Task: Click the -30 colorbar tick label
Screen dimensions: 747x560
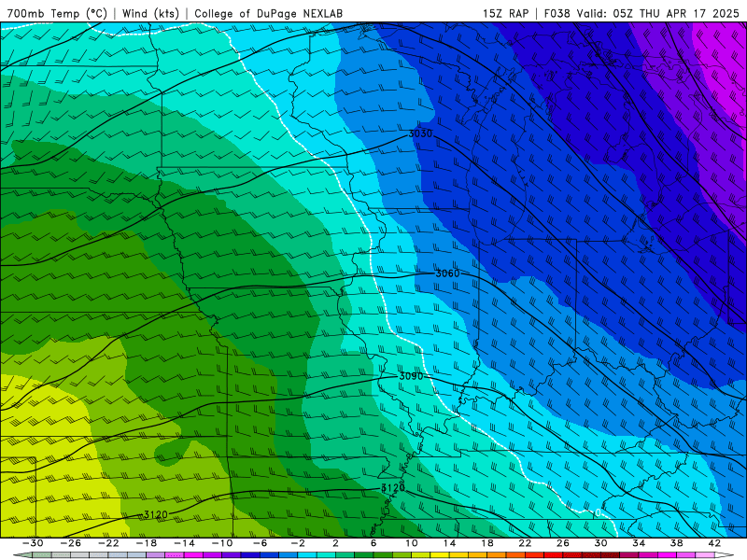Action: (x=33, y=543)
